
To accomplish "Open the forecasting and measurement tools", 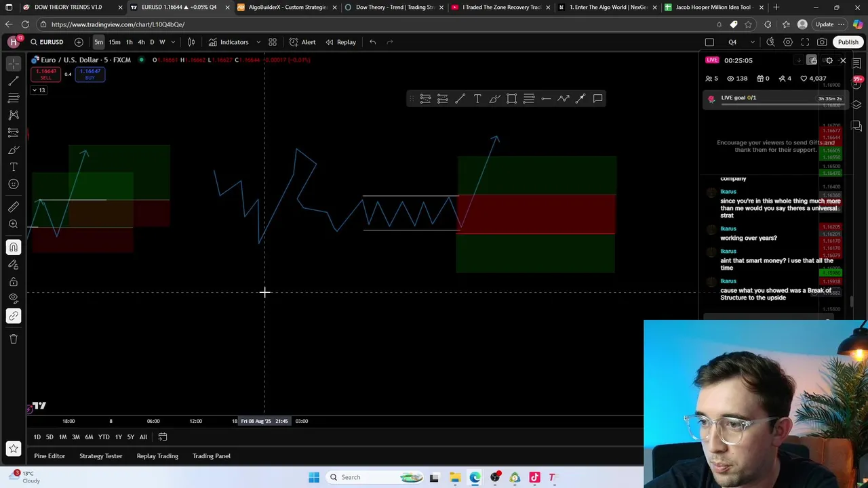I will click(14, 132).
